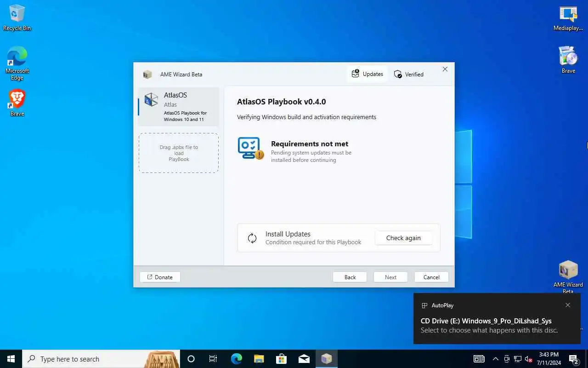Click 'Verifying Windows build and activation requirements' text
Image resolution: width=588 pixels, height=368 pixels.
point(306,117)
